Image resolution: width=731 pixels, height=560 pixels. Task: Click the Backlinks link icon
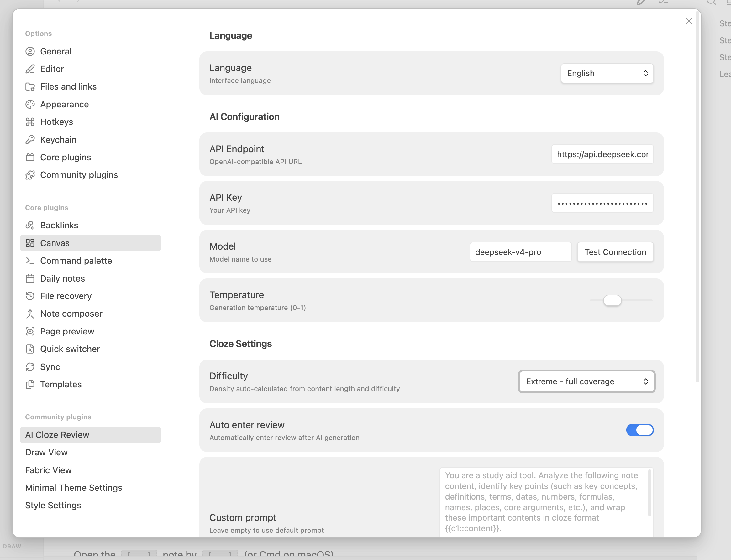pos(30,225)
